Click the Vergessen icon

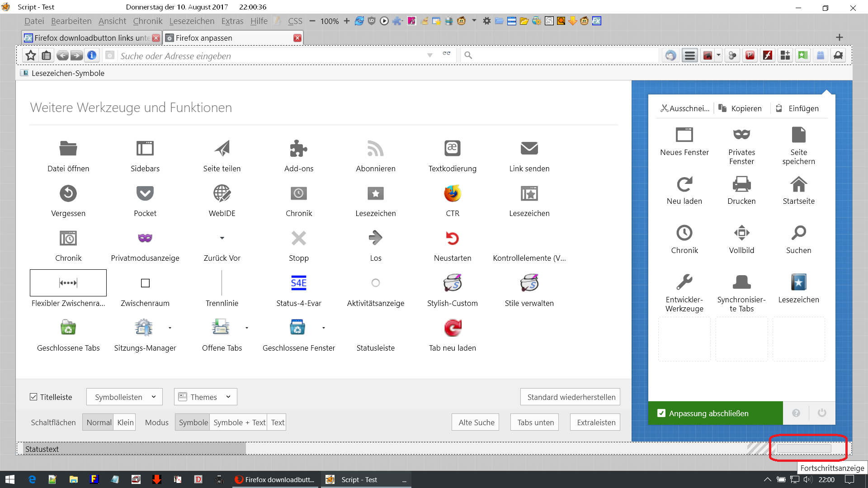(68, 193)
